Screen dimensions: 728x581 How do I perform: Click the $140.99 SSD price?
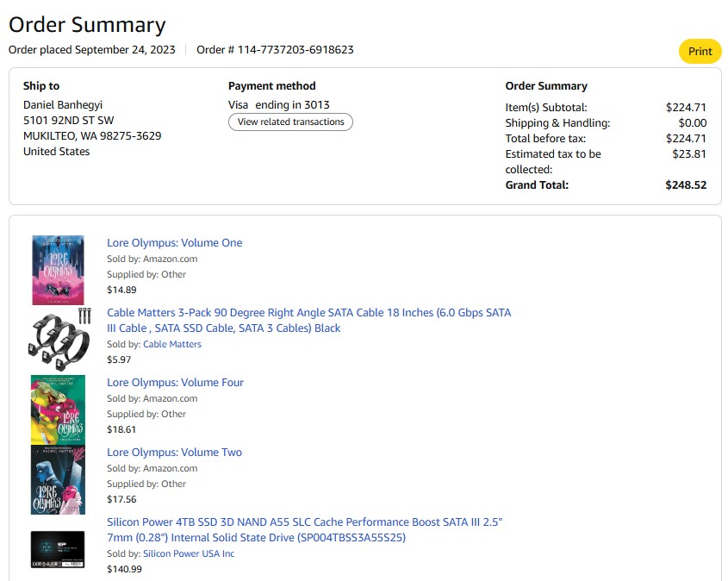124,569
